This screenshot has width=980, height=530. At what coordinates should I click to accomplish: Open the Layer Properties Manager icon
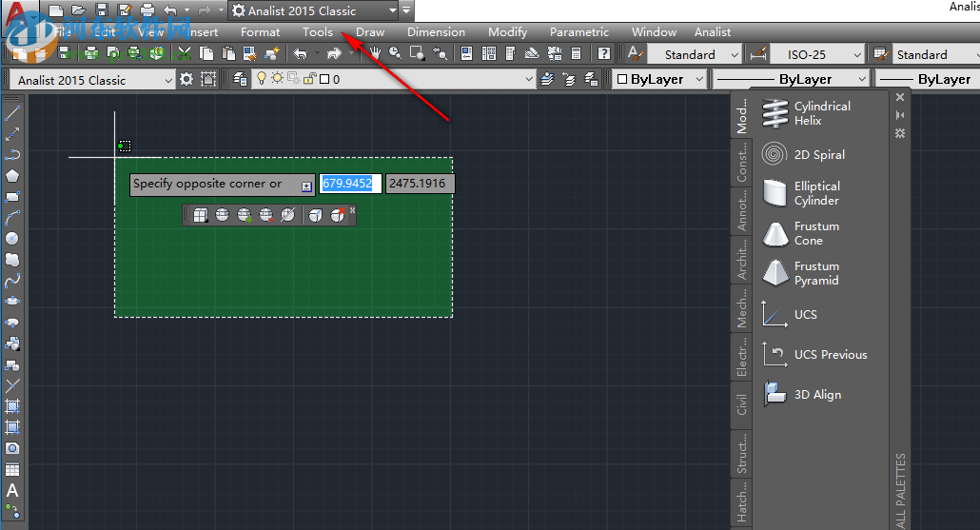tap(240, 79)
